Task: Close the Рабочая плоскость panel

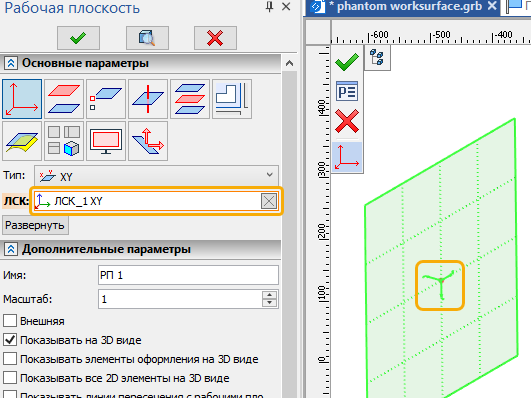Action: [286, 6]
